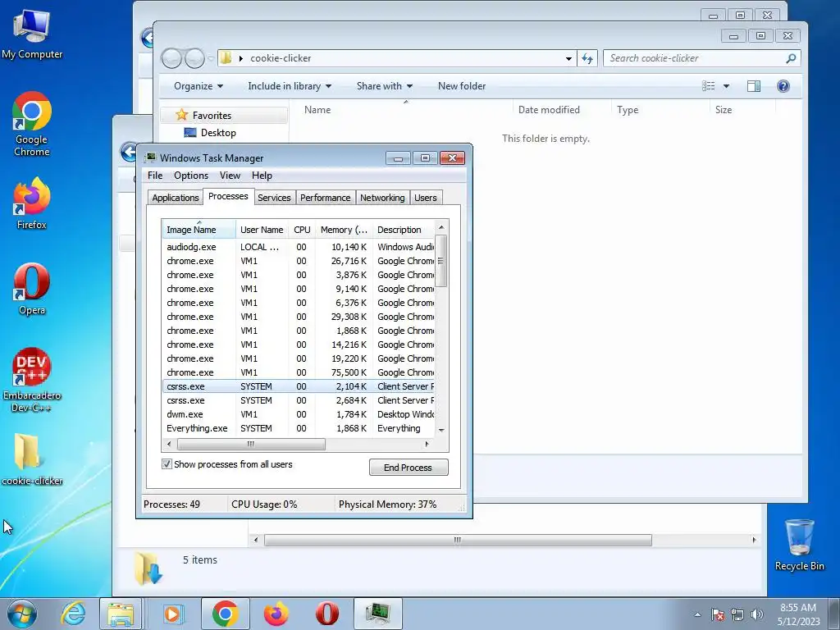Launch Google Chrome desktop shortcut
This screenshot has width=840, height=630.
32,125
